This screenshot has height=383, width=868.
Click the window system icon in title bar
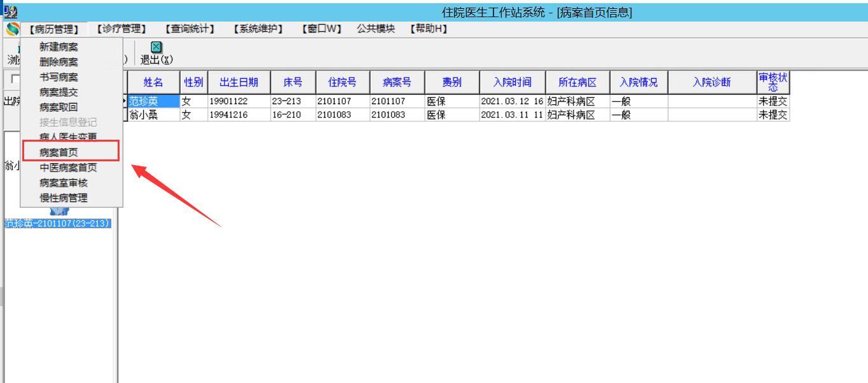[x=10, y=12]
